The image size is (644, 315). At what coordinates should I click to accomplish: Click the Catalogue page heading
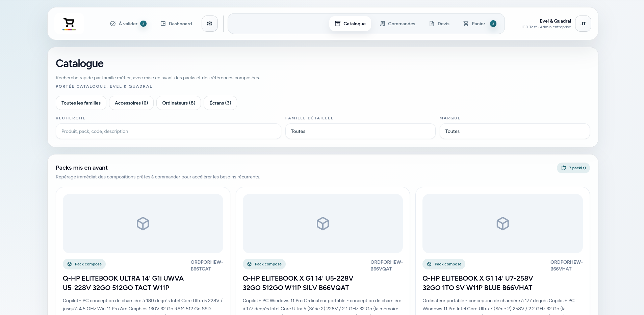click(80, 63)
